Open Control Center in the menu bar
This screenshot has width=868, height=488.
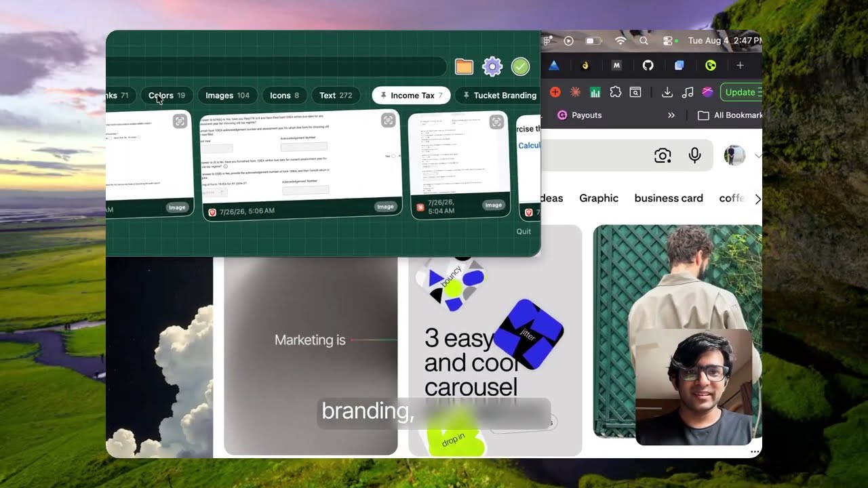click(668, 41)
